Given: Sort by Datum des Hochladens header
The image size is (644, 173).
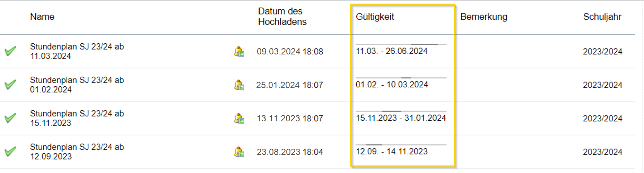Looking at the screenshot, I should coord(282,17).
